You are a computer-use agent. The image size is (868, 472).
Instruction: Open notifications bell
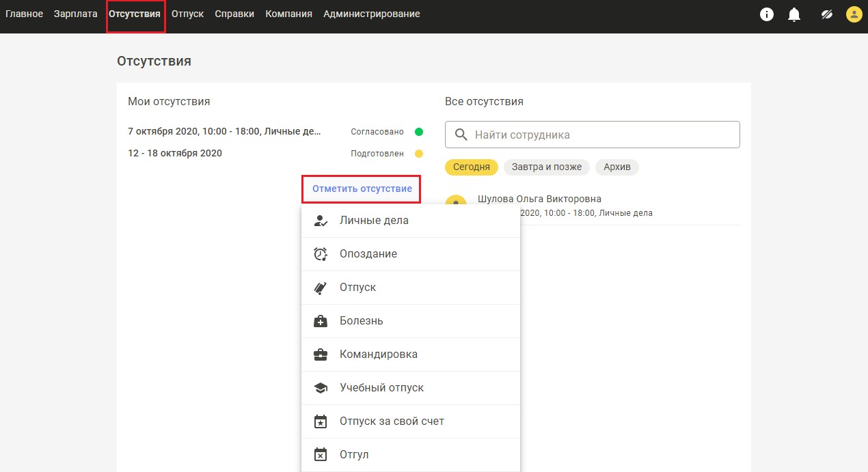click(x=794, y=14)
